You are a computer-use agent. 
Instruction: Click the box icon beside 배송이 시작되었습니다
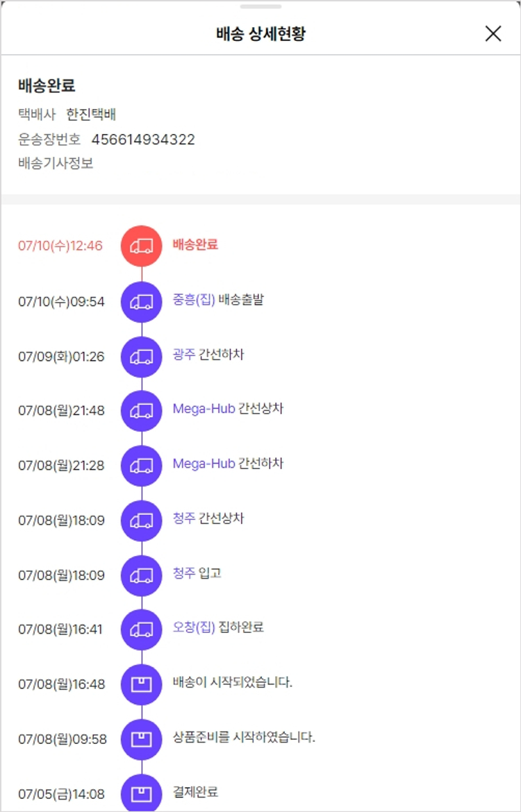[142, 684]
